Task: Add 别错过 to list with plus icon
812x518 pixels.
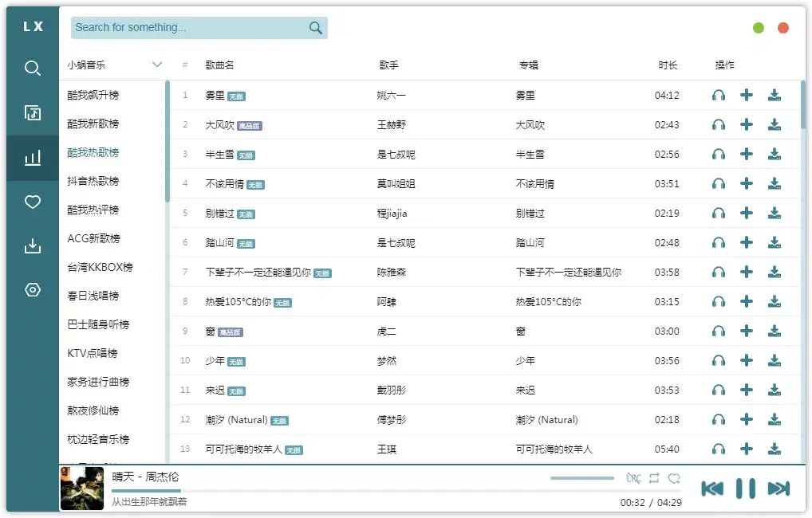Action: click(x=747, y=214)
